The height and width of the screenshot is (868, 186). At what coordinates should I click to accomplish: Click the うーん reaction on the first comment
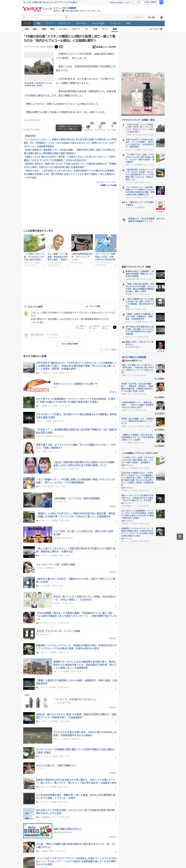click(107, 327)
